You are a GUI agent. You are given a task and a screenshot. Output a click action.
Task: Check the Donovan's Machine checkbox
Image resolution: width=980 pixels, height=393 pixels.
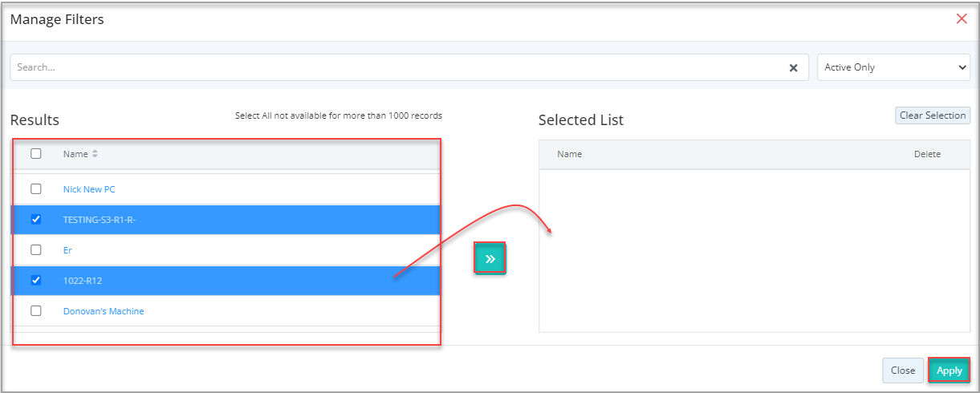(x=36, y=310)
